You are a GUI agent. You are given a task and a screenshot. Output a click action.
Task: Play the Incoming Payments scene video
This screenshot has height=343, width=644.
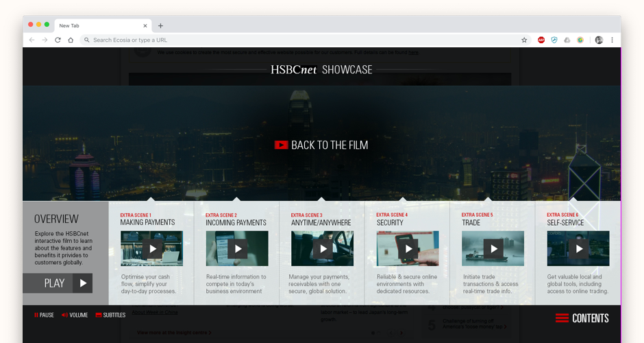tap(237, 248)
